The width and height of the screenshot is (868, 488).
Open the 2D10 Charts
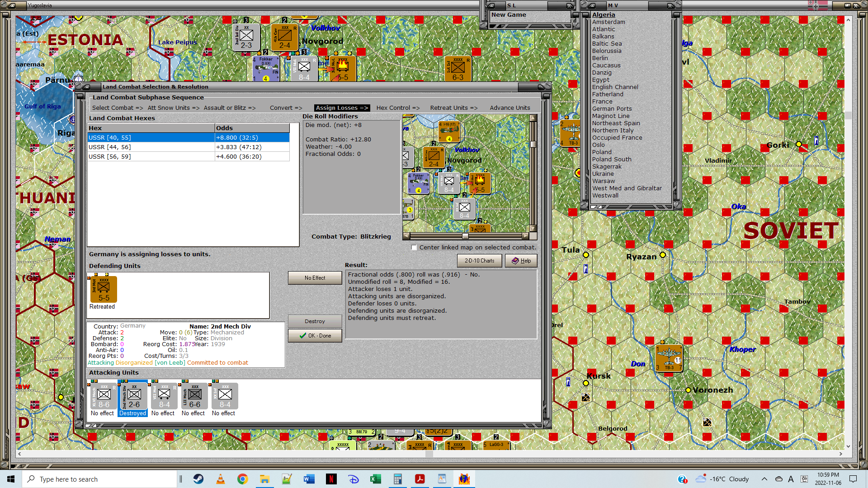point(480,261)
